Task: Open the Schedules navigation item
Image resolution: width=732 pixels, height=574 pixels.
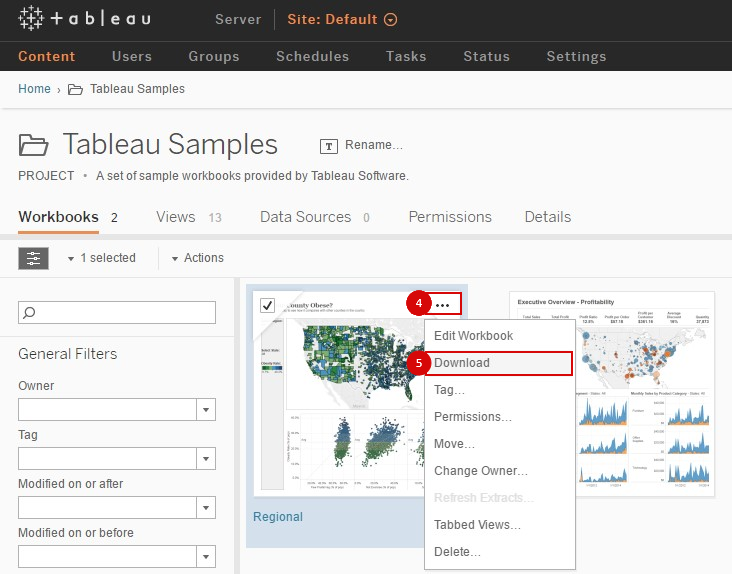Action: (x=312, y=56)
